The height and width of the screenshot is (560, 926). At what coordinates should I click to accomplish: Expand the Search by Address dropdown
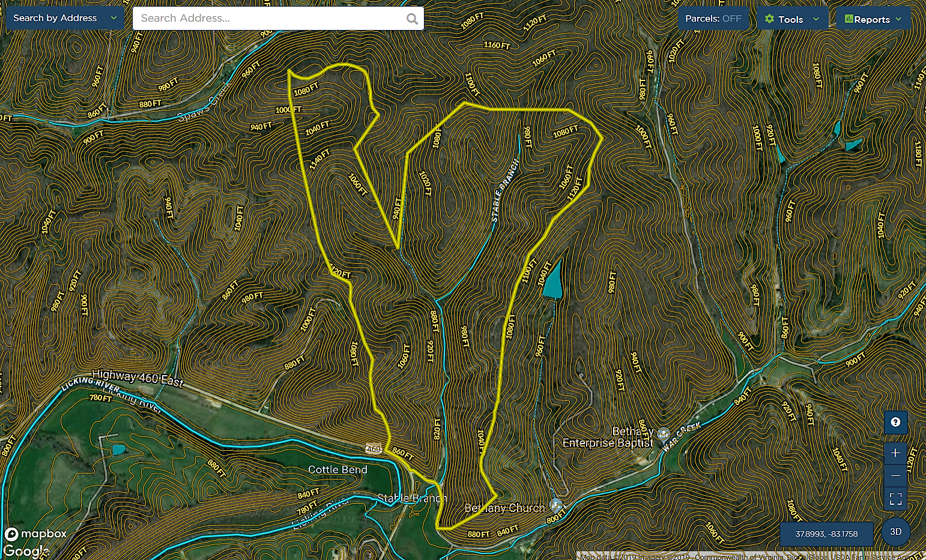pos(113,18)
